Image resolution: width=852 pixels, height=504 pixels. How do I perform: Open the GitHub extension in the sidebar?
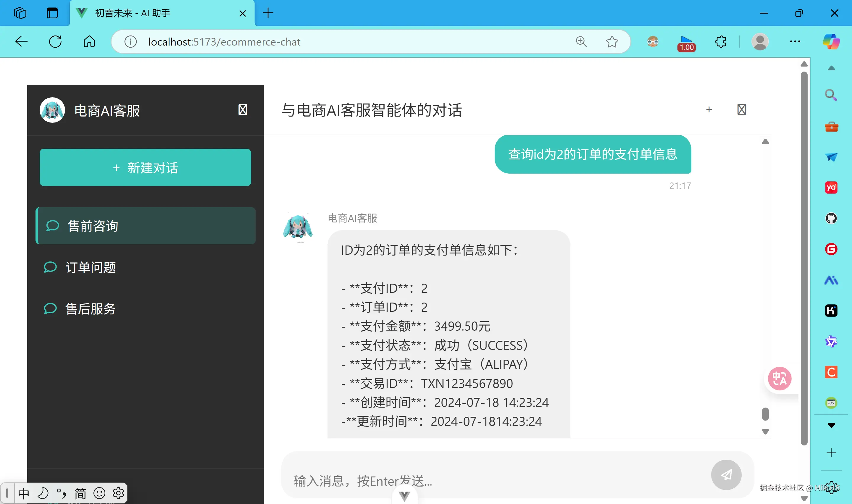tap(831, 218)
